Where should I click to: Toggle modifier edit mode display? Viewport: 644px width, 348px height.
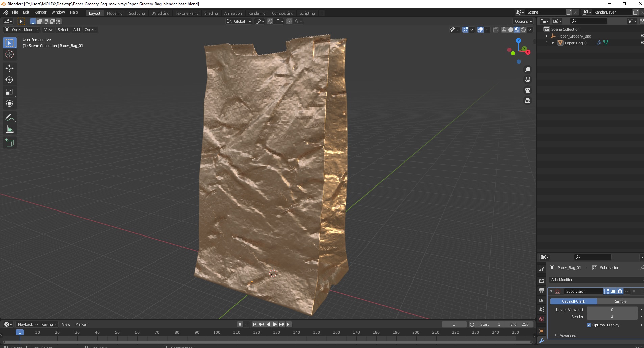[x=606, y=291]
